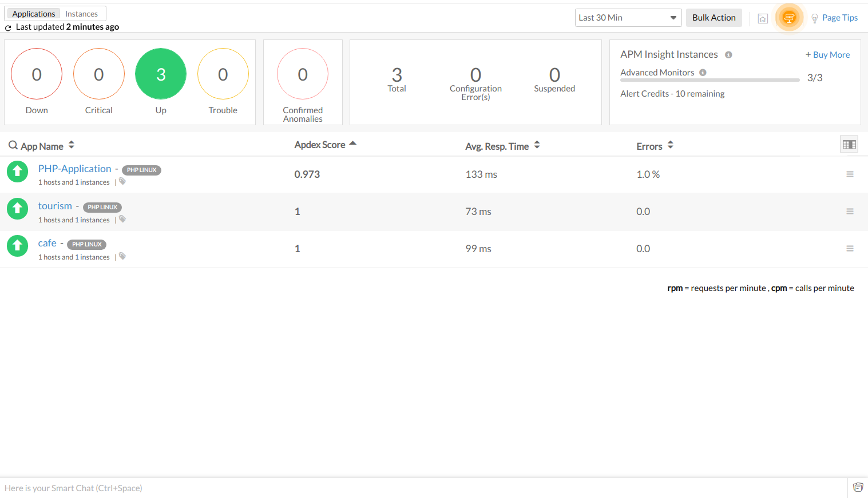
Task: Click the tag icon under tourism
Action: tap(122, 220)
